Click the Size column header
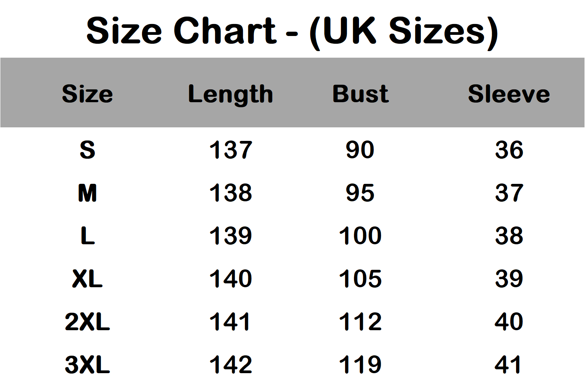Screen dimensions: 588x384 (87, 94)
